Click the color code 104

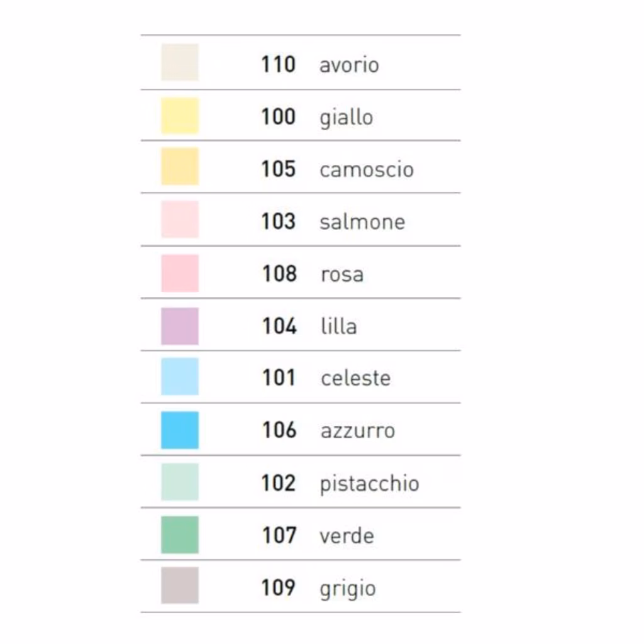coord(279,326)
